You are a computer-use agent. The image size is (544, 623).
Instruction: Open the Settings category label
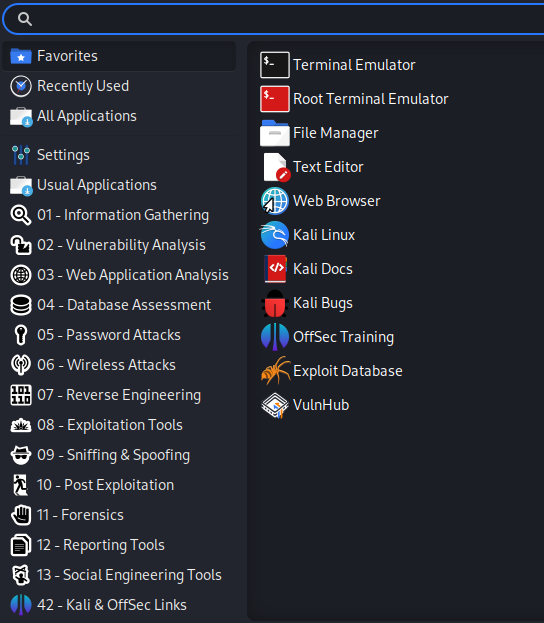coord(63,155)
